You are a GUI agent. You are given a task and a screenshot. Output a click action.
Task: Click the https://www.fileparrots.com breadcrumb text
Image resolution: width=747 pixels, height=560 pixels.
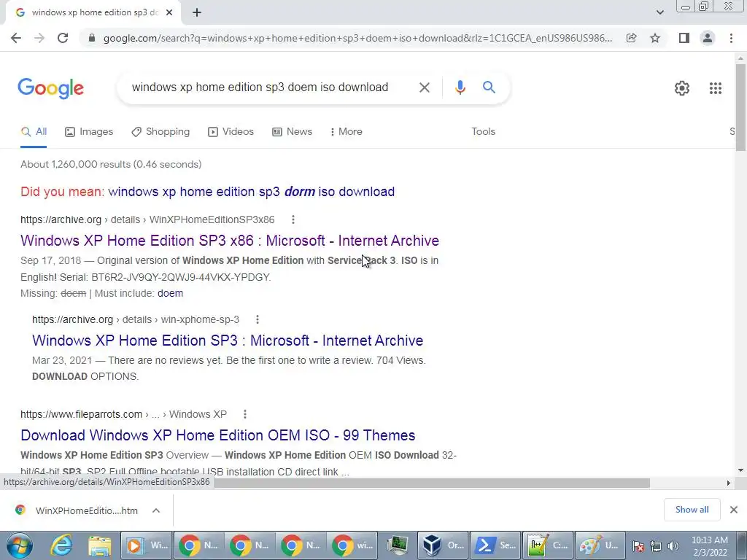click(82, 414)
